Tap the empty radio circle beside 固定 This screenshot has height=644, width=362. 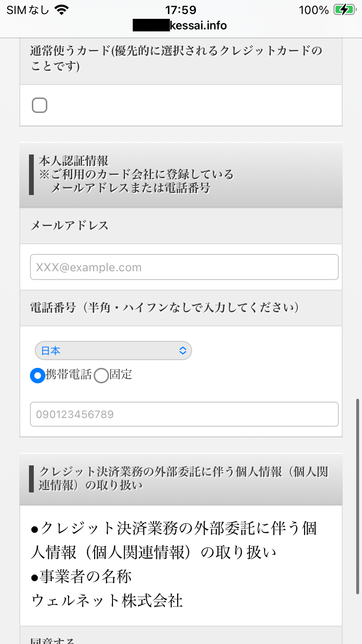click(x=101, y=375)
